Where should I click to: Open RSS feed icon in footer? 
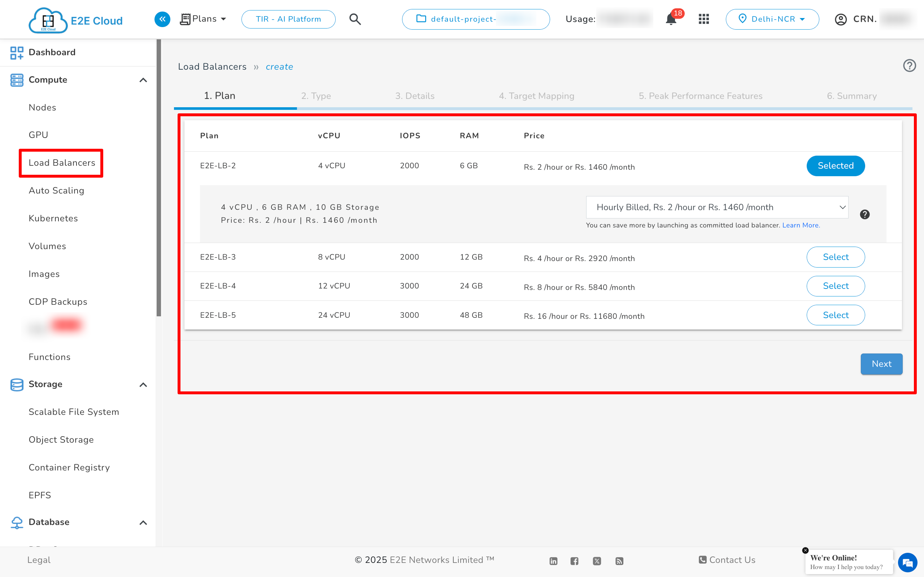click(619, 561)
